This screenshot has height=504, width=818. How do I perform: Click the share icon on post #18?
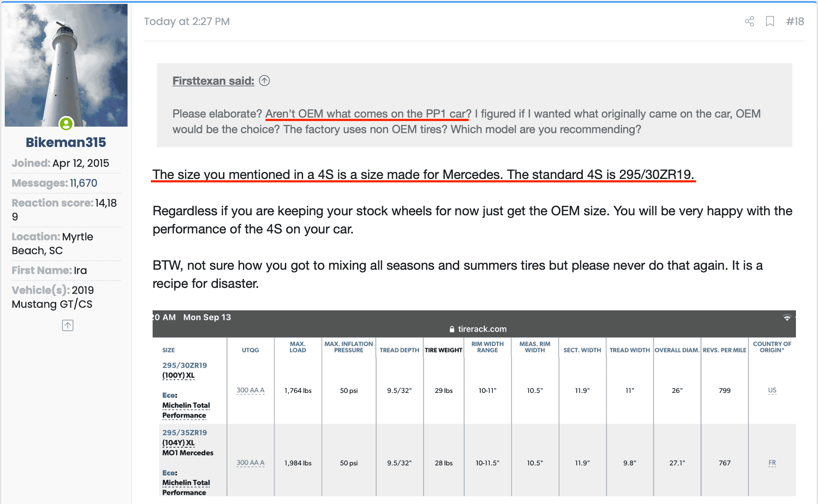[x=749, y=21]
